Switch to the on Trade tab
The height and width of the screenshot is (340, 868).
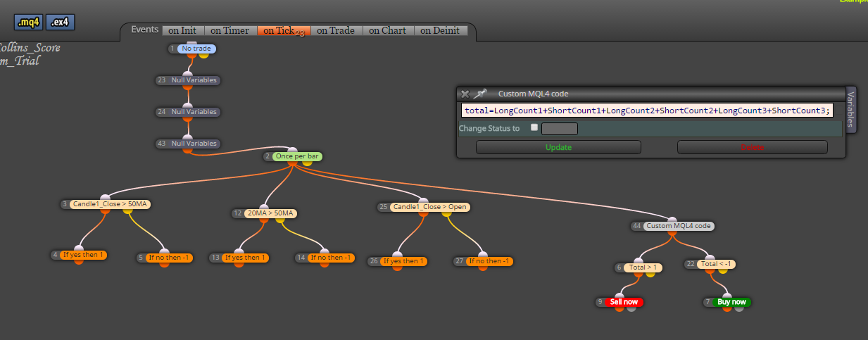(337, 30)
